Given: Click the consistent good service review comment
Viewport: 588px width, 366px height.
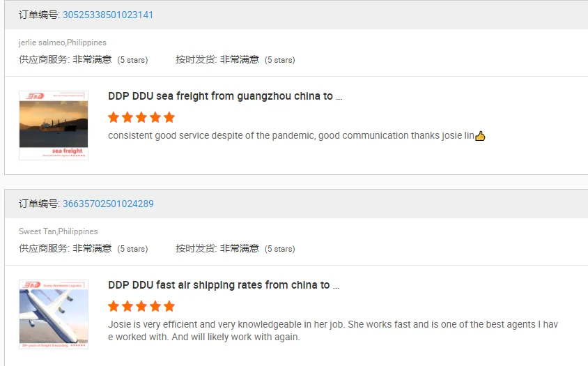Looking at the screenshot, I should click(291, 136).
